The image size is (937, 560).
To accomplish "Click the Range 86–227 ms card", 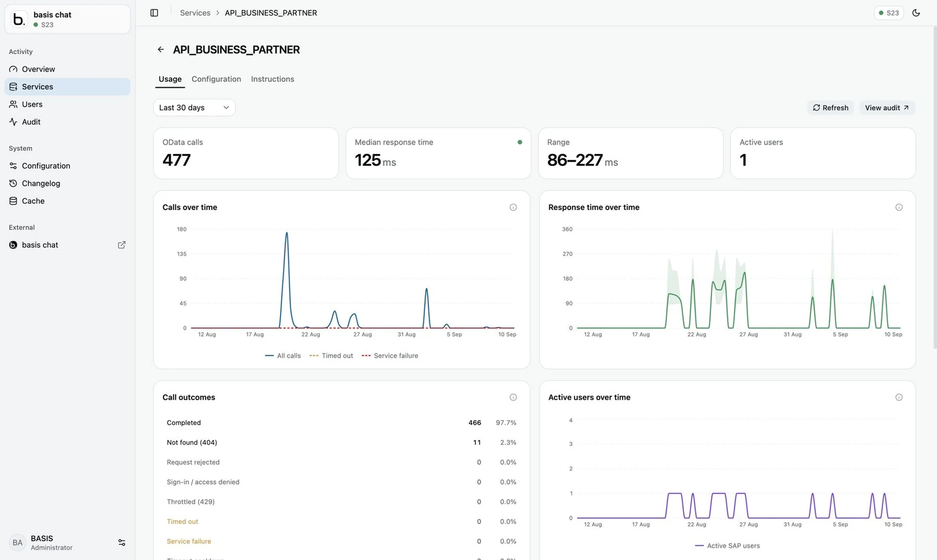I will tap(631, 153).
